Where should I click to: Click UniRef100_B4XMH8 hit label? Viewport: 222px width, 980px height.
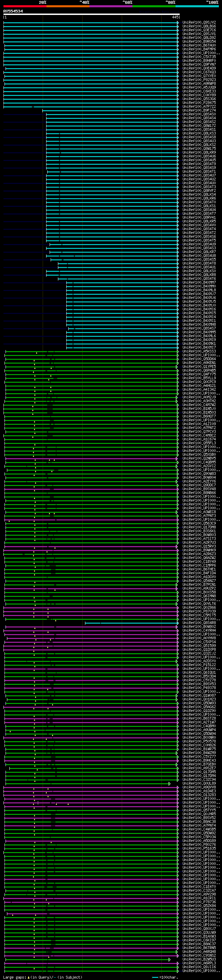[199, 324]
